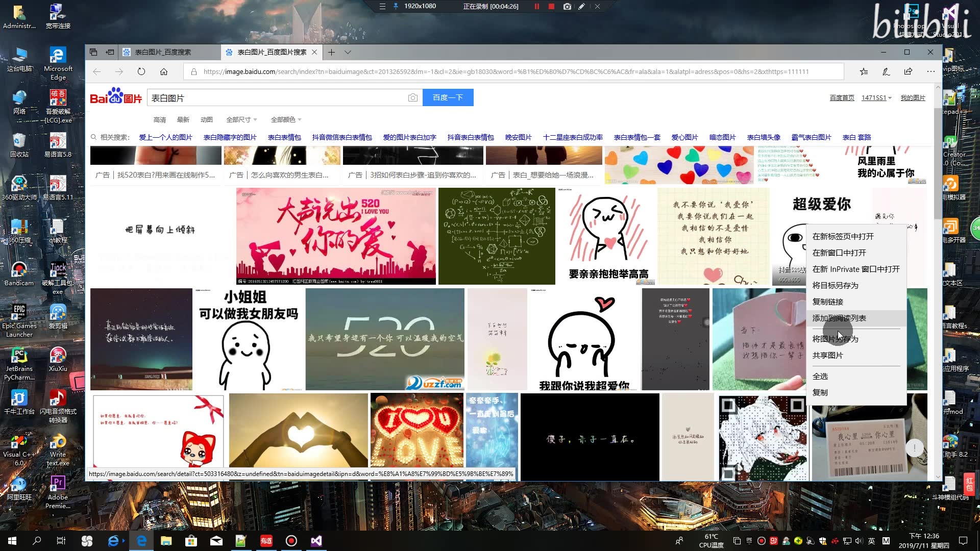The height and width of the screenshot is (551, 980).
Task: Open the Windows Start menu
Action: pos(12,541)
